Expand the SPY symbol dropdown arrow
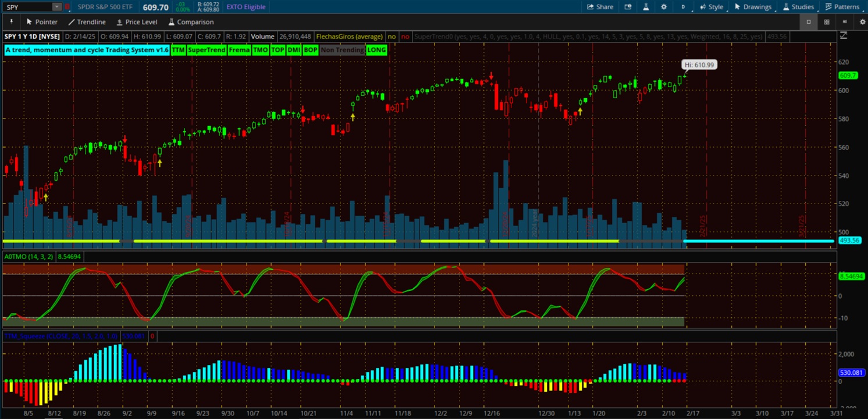This screenshot has width=868, height=419. tap(56, 7)
